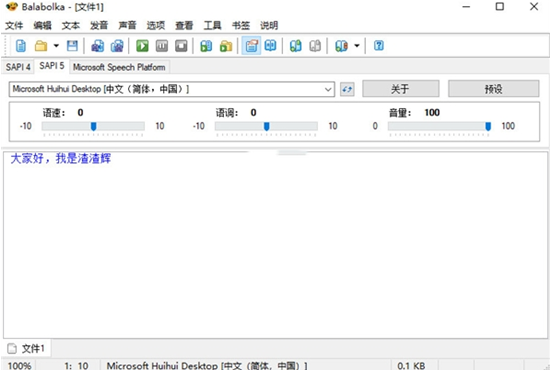Save the document with the floppy icon
This screenshot has height=370, width=550.
(x=72, y=46)
